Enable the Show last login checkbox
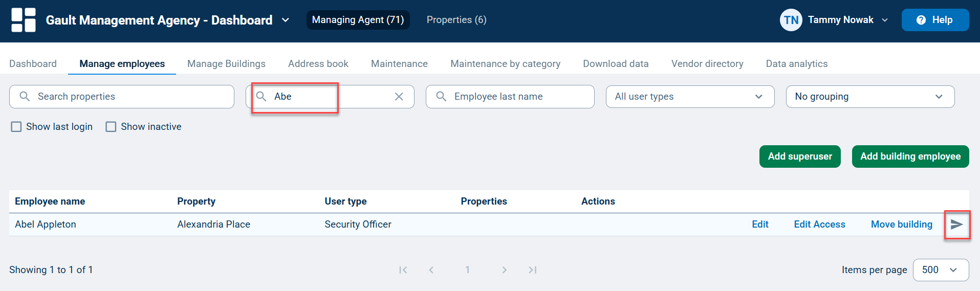Image resolution: width=980 pixels, height=291 pixels. (16, 127)
